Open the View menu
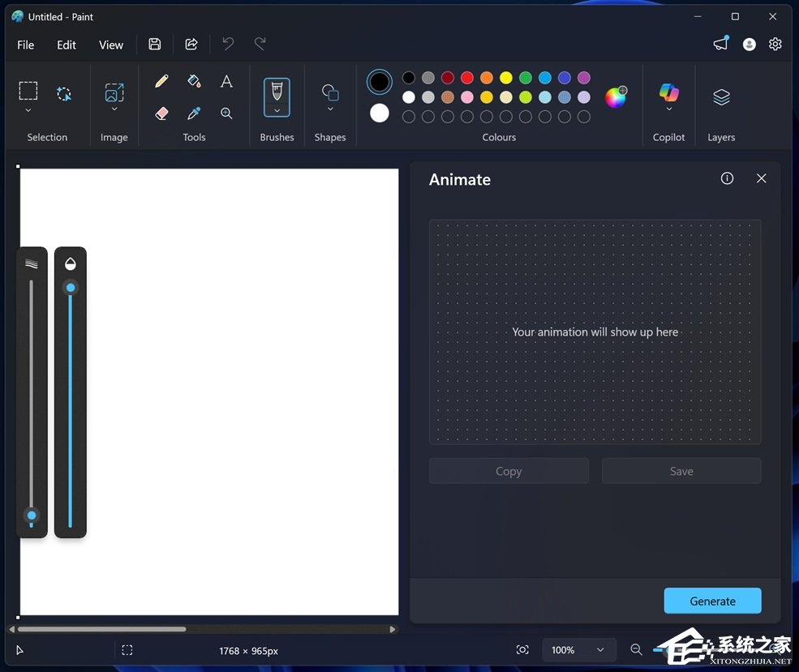 [110, 45]
